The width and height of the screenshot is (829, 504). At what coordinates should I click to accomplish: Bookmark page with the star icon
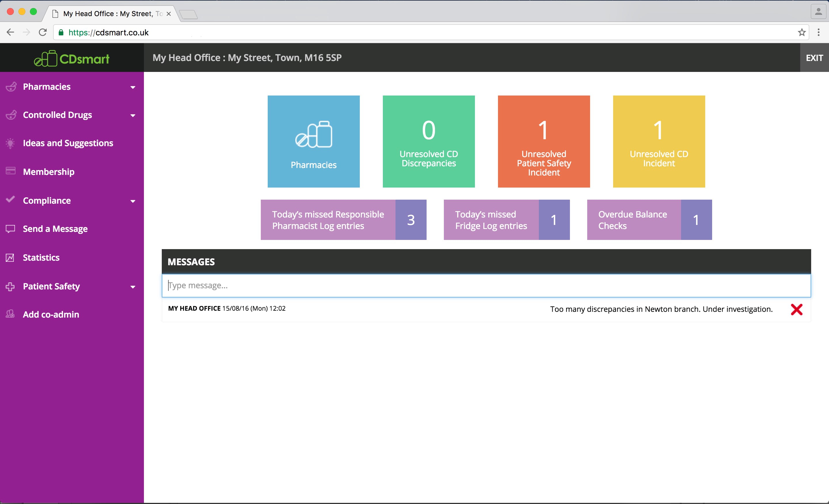click(x=801, y=32)
